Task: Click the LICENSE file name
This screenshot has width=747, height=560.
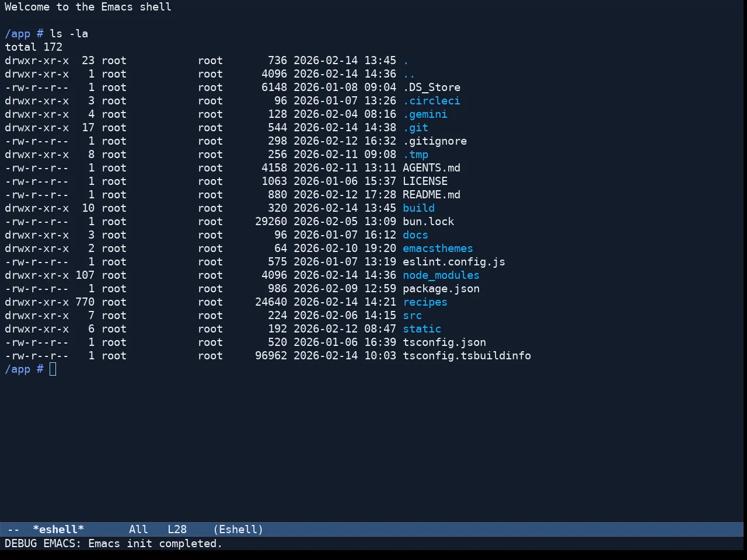Action: (x=425, y=181)
